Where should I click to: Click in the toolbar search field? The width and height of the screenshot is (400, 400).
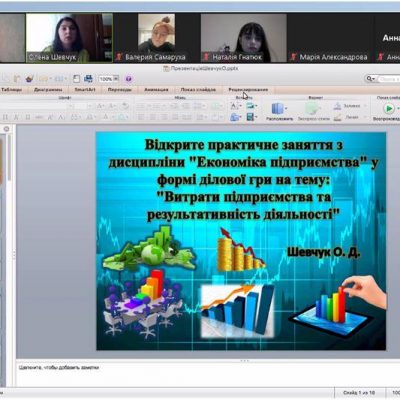tap(389, 79)
